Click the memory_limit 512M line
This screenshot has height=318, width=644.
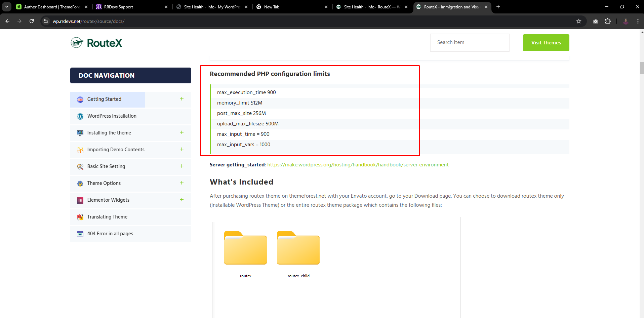coord(240,103)
